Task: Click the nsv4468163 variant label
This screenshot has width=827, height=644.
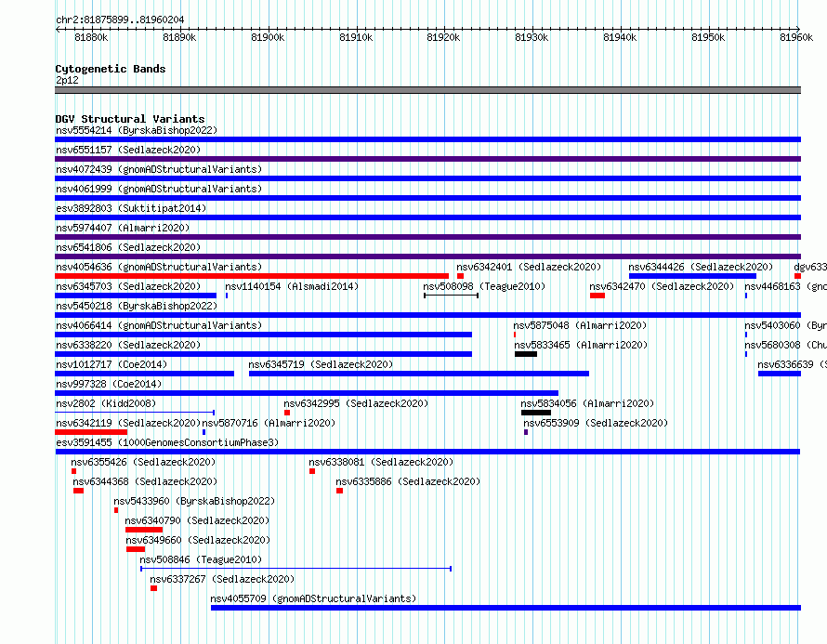Action: point(785,286)
